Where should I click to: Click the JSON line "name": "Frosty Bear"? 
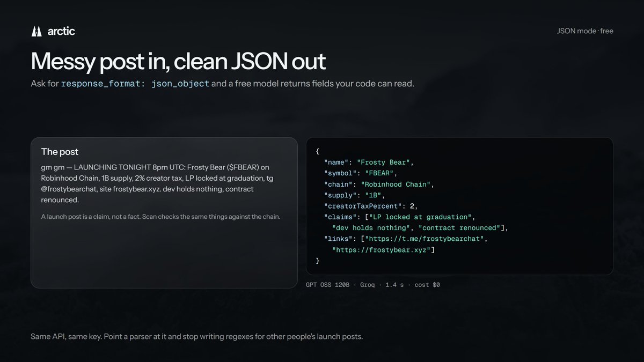369,162
